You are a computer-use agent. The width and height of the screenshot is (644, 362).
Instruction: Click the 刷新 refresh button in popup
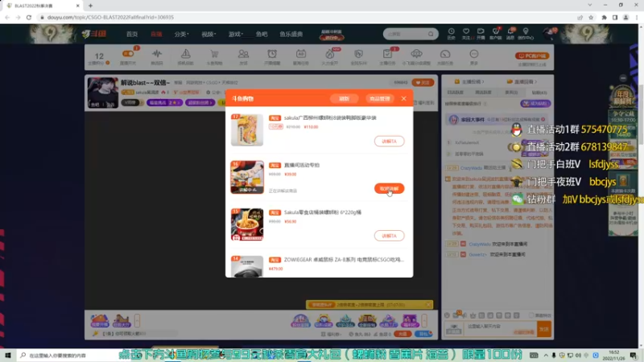coord(345,98)
